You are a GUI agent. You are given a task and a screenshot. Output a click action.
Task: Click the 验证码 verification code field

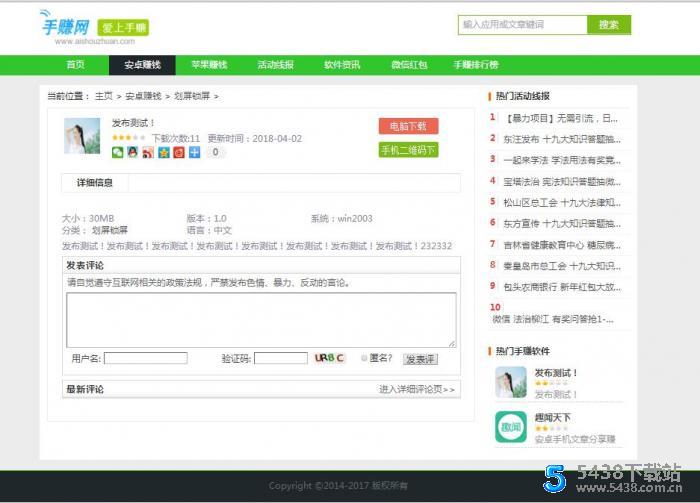click(x=280, y=358)
